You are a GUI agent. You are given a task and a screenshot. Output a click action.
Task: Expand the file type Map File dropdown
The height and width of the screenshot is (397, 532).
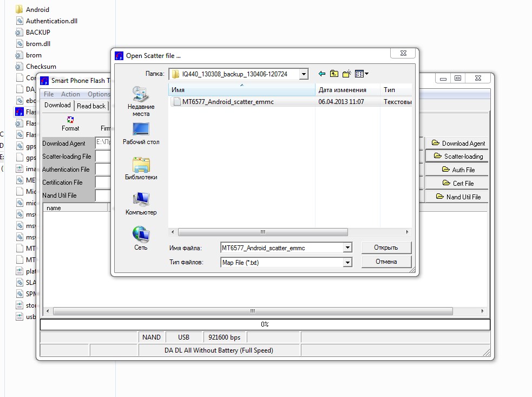[347, 262]
